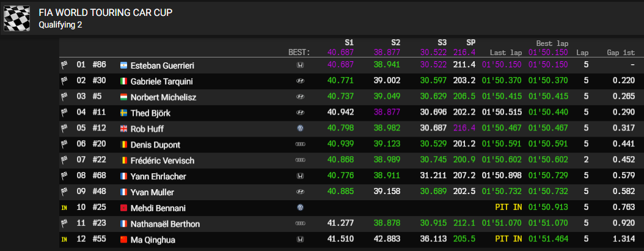644x251 pixels.
Task: Click the China flag beside Ma Qinghua
Action: [x=123, y=240]
